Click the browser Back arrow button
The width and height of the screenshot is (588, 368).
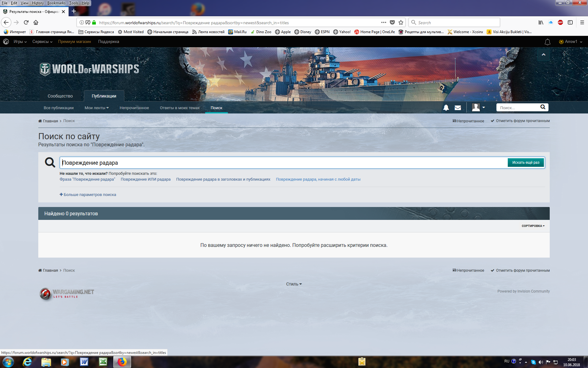6,22
